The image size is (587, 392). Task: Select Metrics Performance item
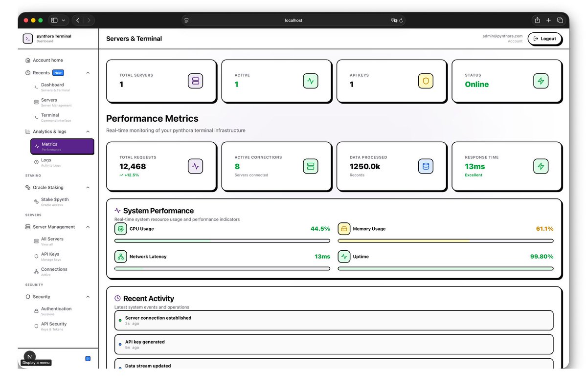pyautogui.click(x=62, y=147)
